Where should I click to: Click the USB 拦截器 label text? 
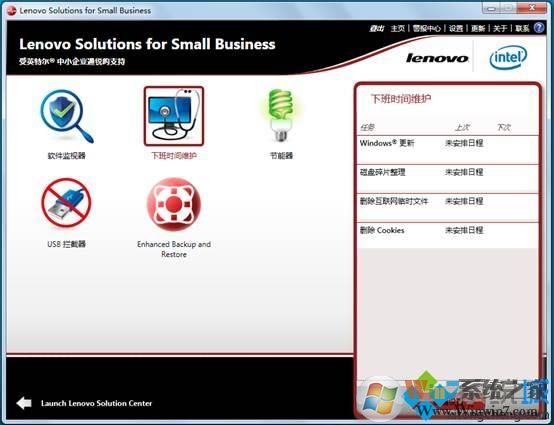tap(66, 244)
